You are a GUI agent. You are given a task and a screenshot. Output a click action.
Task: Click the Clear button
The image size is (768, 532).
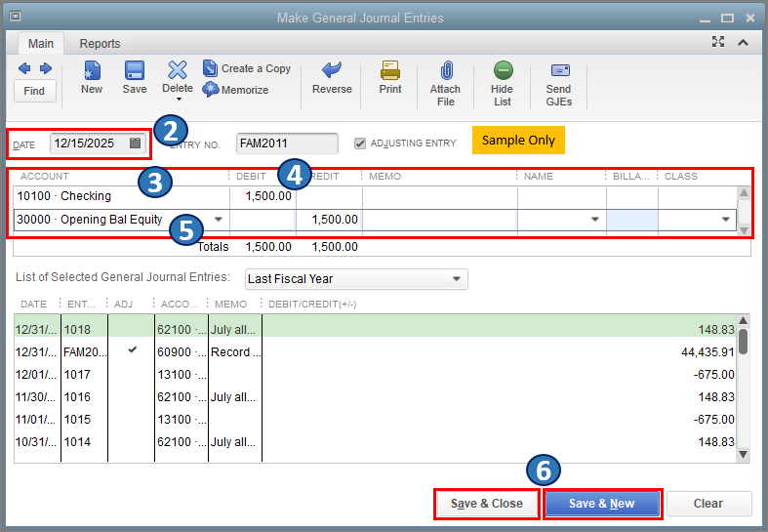[708, 504]
